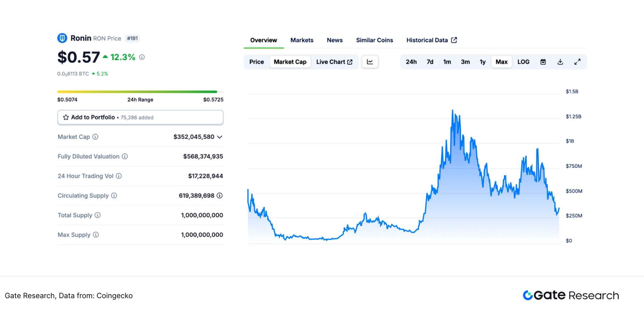Click the star icon in Add to Portfolio
This screenshot has height=315, width=644.
[66, 117]
